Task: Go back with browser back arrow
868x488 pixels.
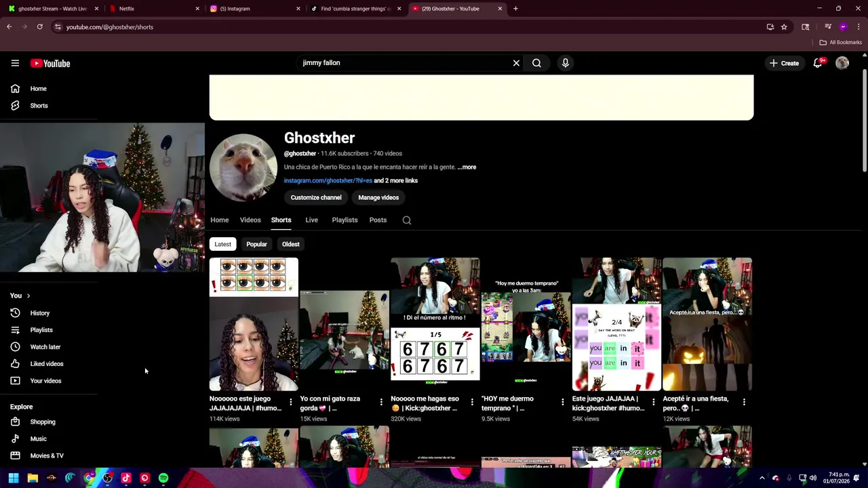Action: click(x=9, y=27)
